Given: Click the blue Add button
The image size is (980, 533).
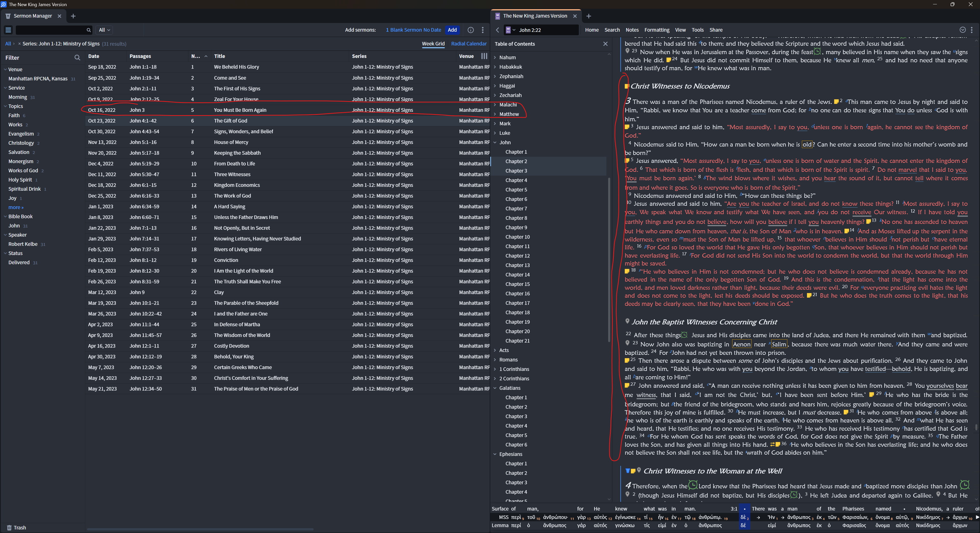Looking at the screenshot, I should click(x=452, y=30).
